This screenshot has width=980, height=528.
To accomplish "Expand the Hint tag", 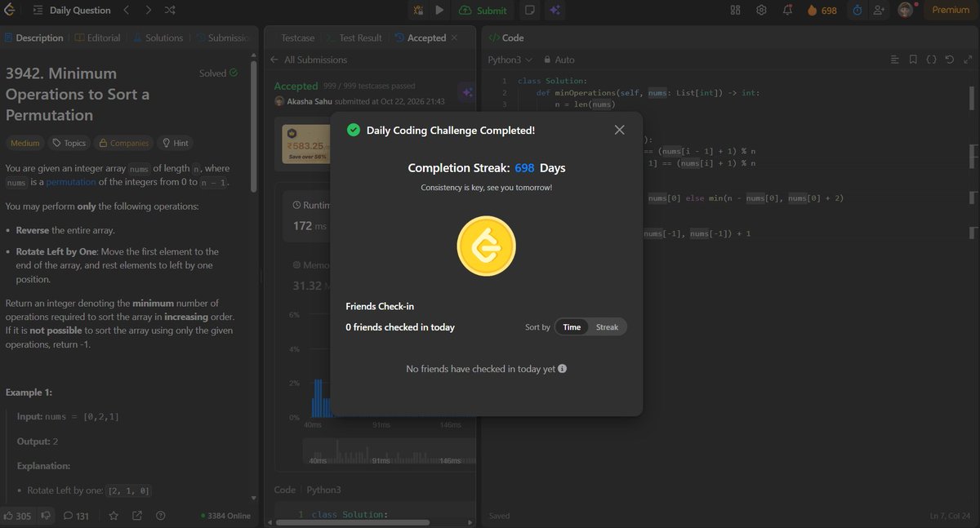I will [175, 143].
